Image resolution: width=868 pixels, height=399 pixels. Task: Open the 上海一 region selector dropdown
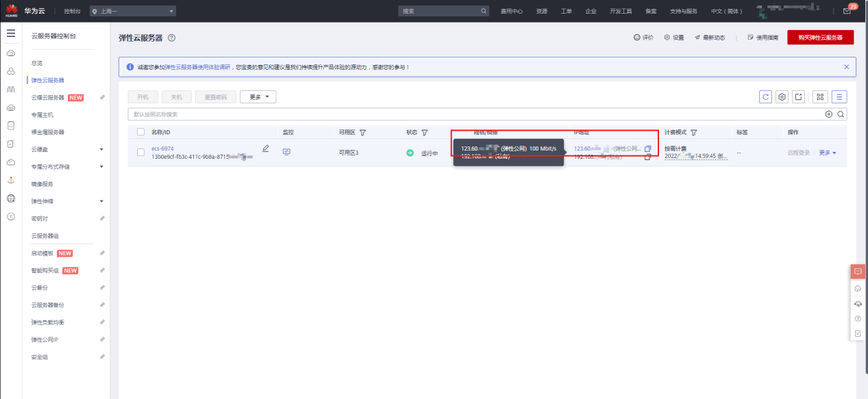133,11
